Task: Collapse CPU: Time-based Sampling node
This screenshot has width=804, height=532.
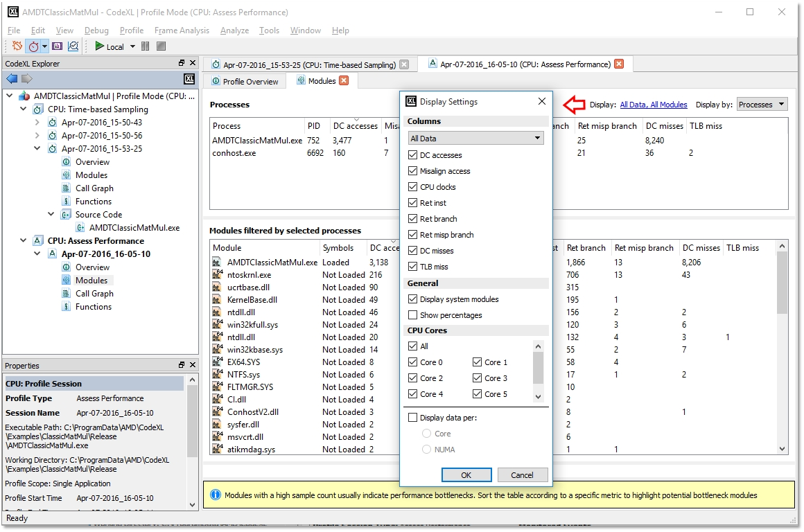Action: (x=23, y=109)
